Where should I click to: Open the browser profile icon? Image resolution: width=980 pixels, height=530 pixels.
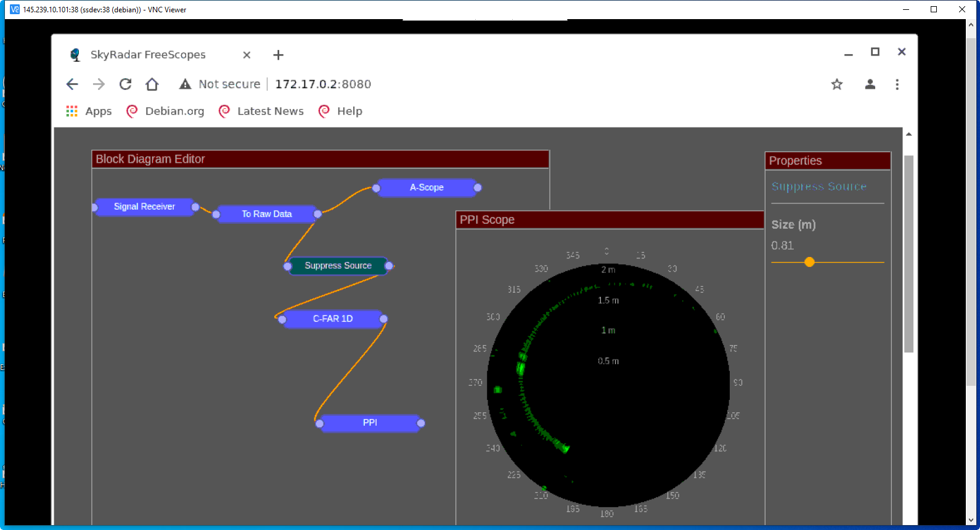point(870,84)
